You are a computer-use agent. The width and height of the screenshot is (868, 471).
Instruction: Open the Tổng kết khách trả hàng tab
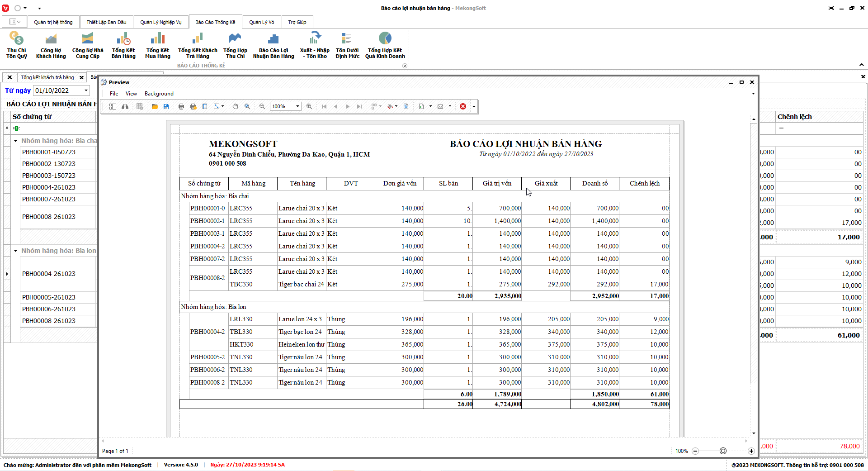point(47,77)
